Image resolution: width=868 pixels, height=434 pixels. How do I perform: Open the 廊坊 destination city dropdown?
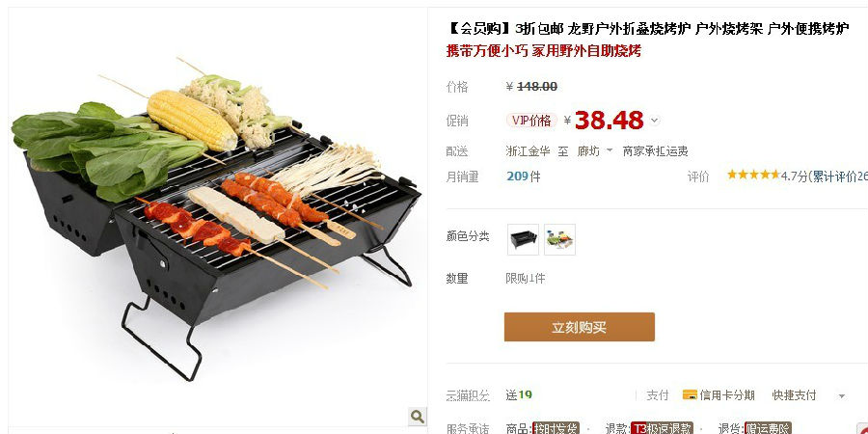tap(595, 151)
